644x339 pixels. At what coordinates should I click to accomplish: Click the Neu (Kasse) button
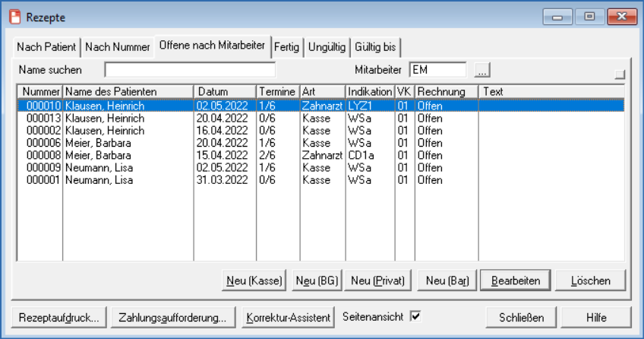pyautogui.click(x=254, y=280)
